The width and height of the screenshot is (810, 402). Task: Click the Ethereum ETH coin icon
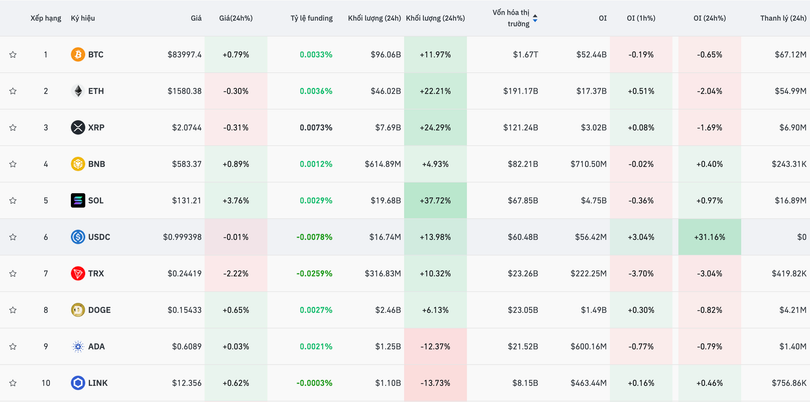[78, 91]
